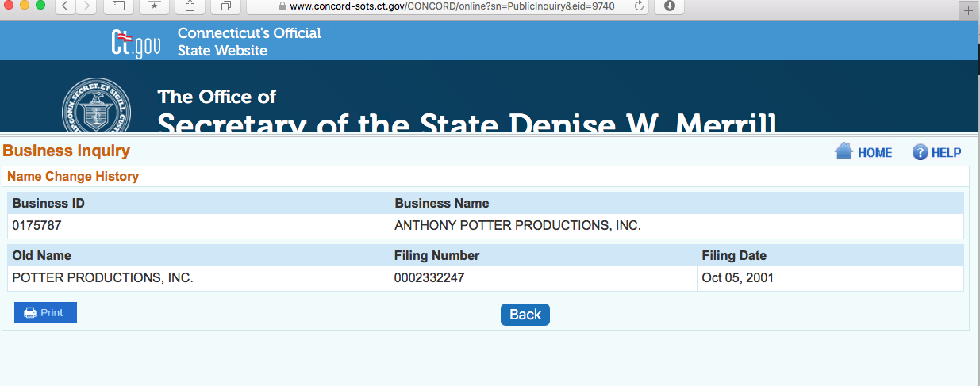Open the Downloads arrow button
980x386 pixels.
tap(669, 6)
